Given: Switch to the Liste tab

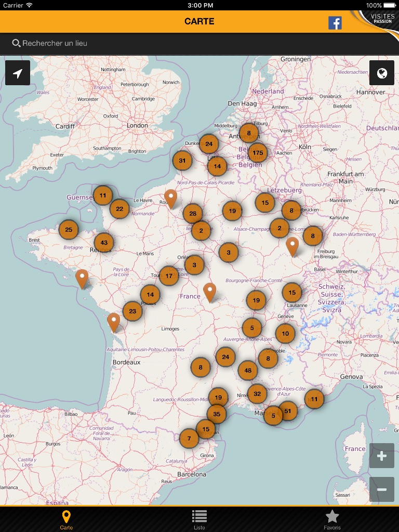Looking at the screenshot, I should coord(199,519).
